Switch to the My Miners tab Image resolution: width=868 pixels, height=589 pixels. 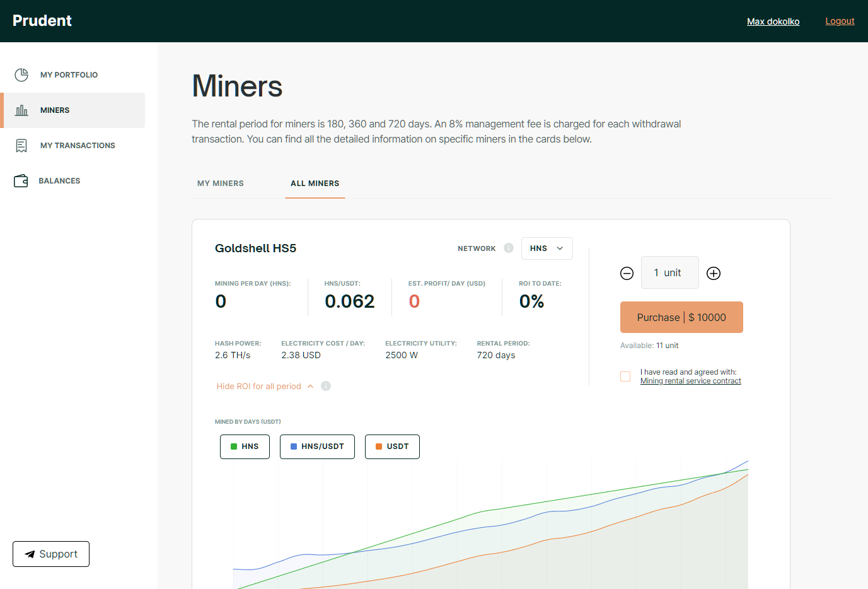221,184
